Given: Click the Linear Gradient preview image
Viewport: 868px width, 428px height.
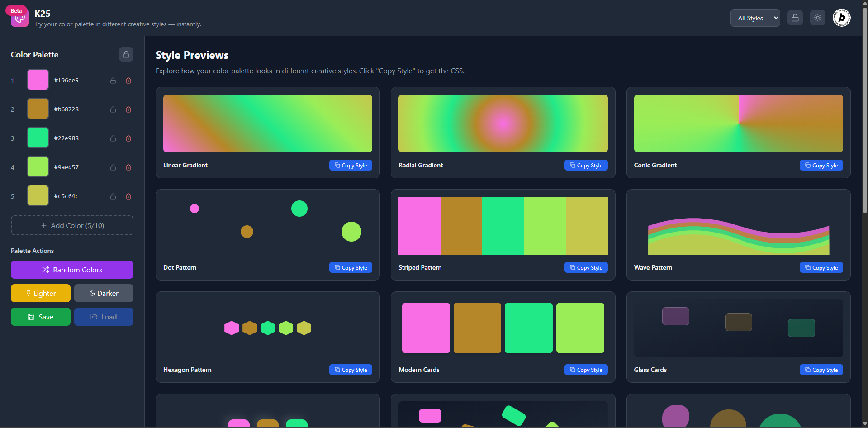Looking at the screenshot, I should click(268, 124).
